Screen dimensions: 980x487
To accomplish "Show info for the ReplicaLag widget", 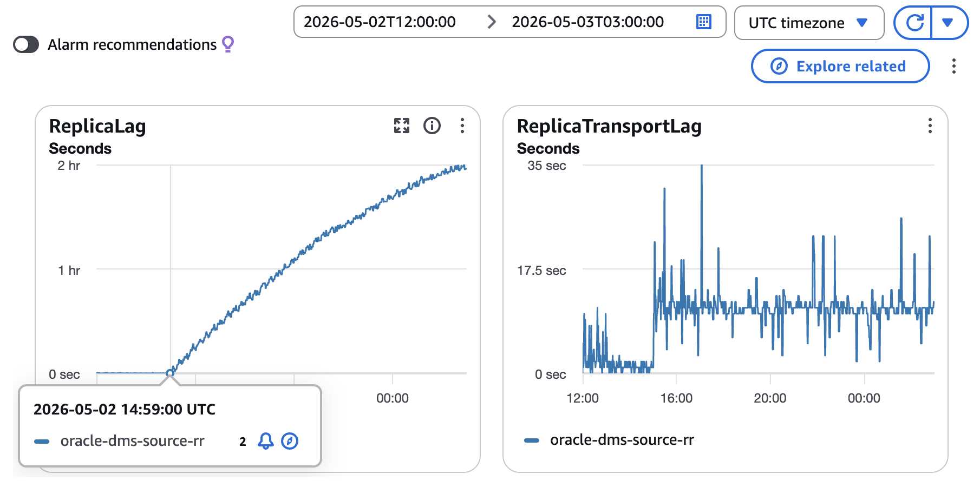I will tap(432, 126).
